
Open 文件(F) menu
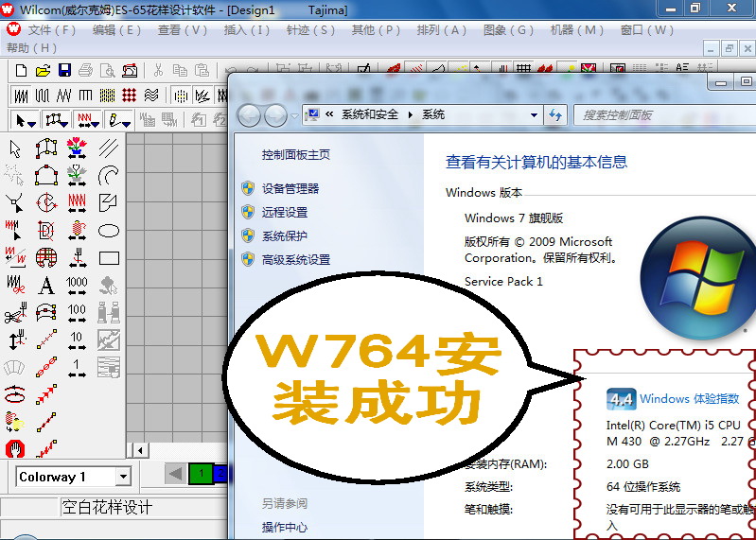click(52, 30)
